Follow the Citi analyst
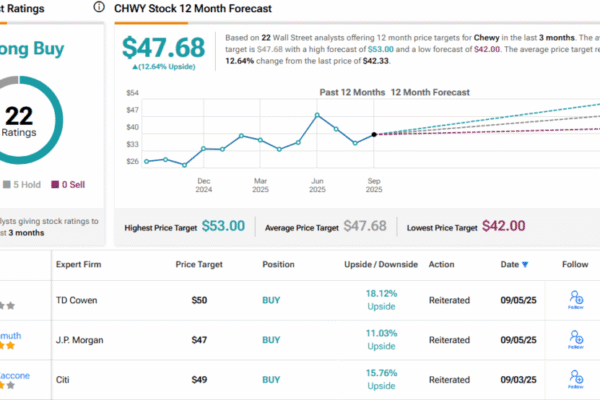This screenshot has height=400, width=600. 576,379
